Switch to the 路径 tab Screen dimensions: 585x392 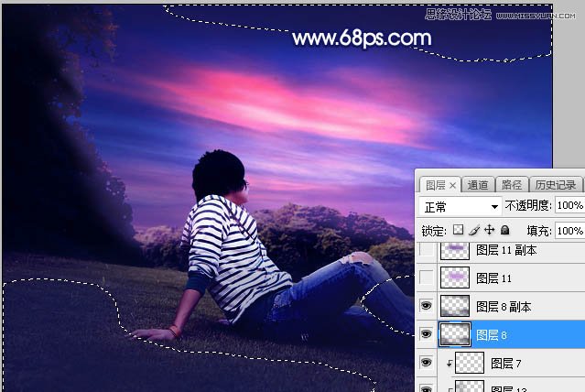coord(512,185)
